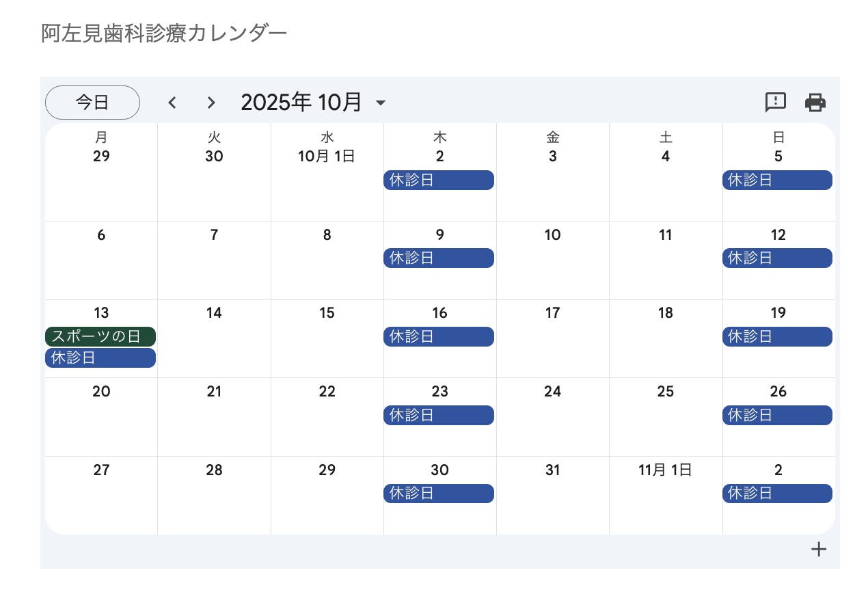Click the next month arrow

pos(211,103)
